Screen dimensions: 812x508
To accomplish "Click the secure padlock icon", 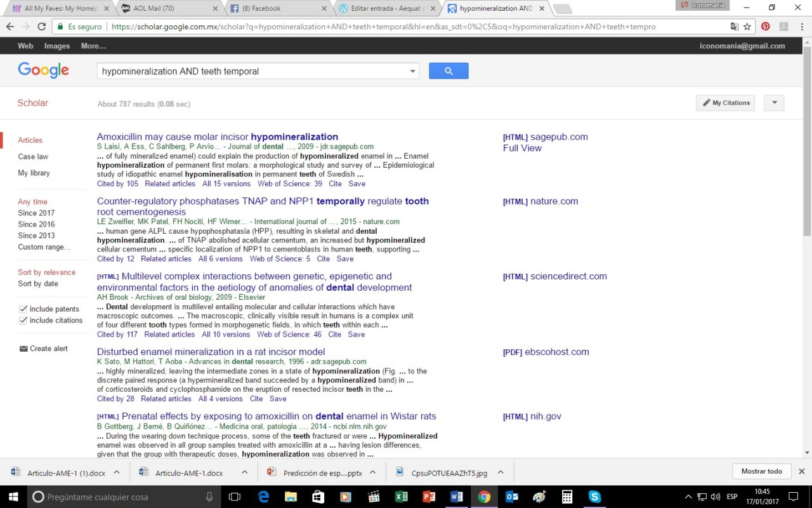I will tap(61, 27).
